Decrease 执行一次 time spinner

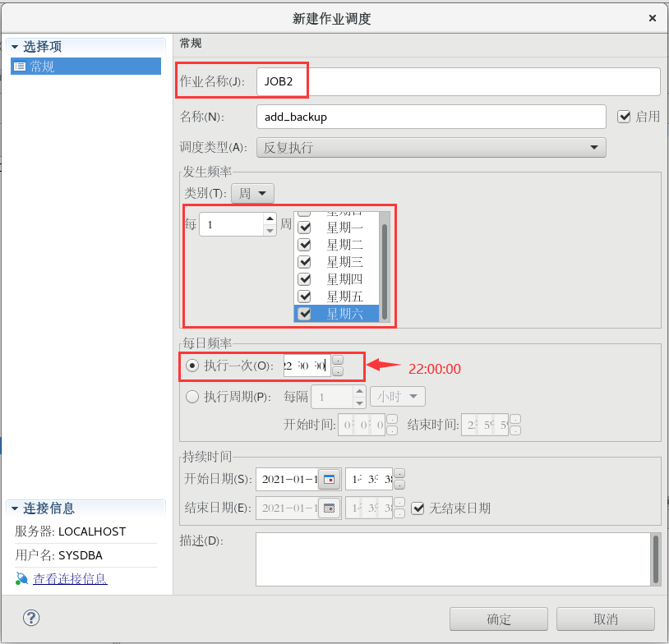(338, 371)
